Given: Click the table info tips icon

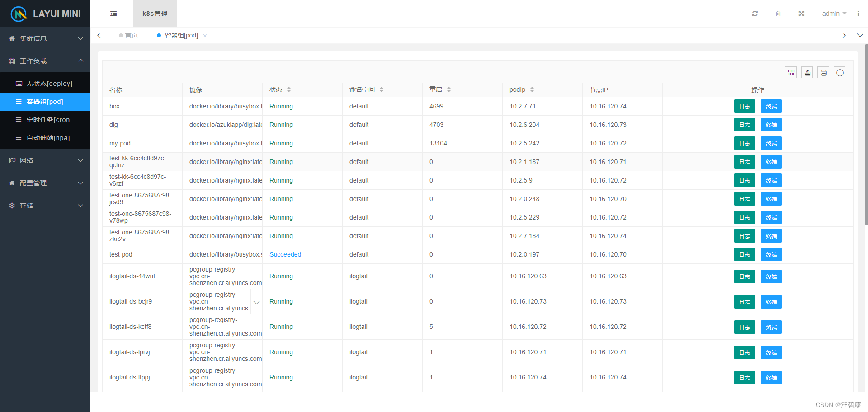Looking at the screenshot, I should [840, 72].
